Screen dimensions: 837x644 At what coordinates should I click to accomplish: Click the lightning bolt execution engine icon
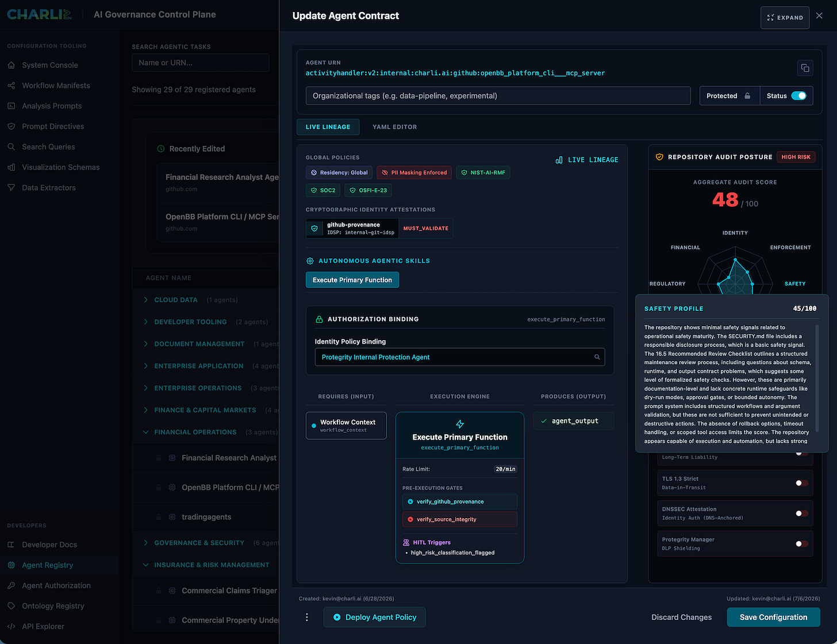460,424
